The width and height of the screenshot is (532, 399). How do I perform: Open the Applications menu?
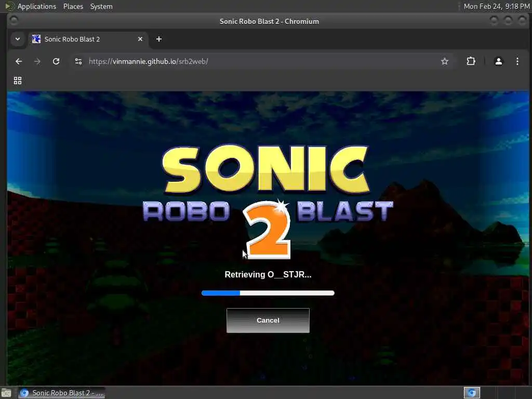(x=37, y=6)
